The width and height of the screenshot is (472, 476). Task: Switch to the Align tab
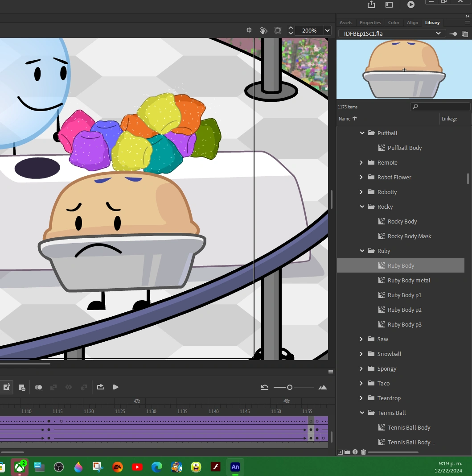coord(412,23)
